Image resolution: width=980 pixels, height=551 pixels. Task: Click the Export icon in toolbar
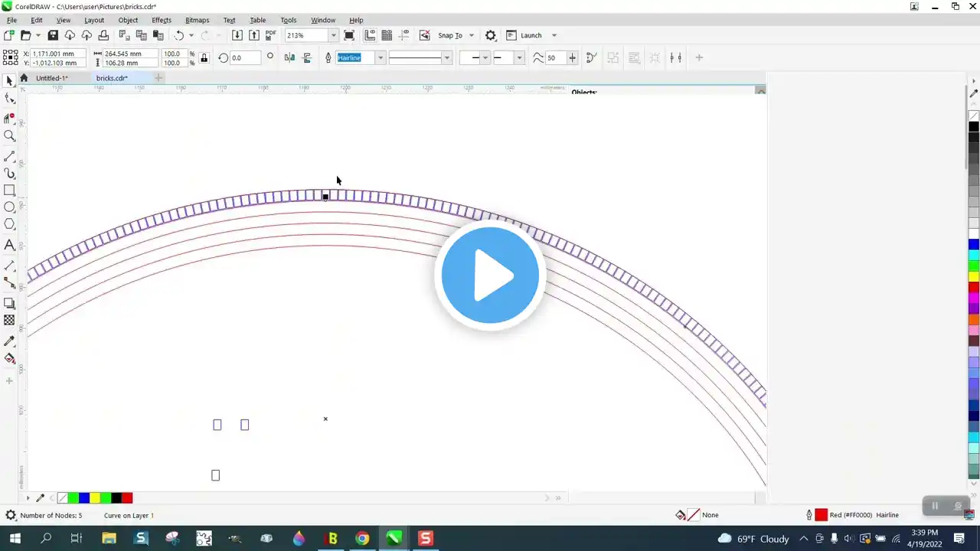[x=254, y=35]
